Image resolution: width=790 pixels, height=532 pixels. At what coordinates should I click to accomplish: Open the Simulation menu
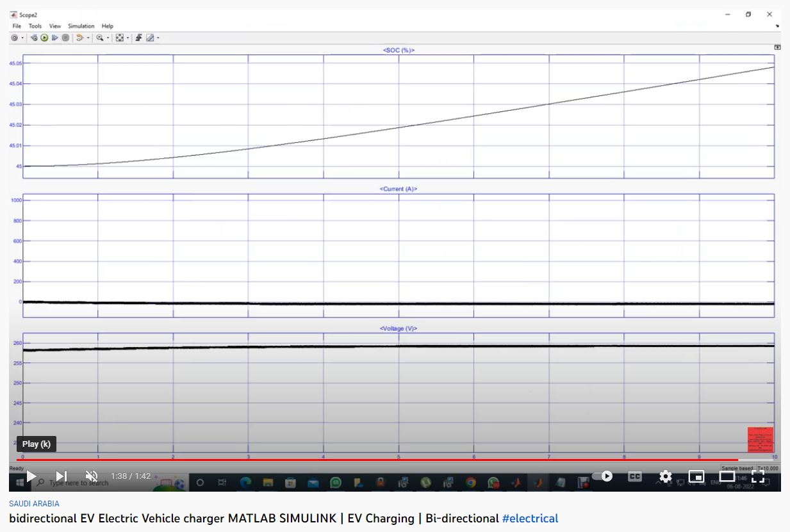(x=81, y=26)
